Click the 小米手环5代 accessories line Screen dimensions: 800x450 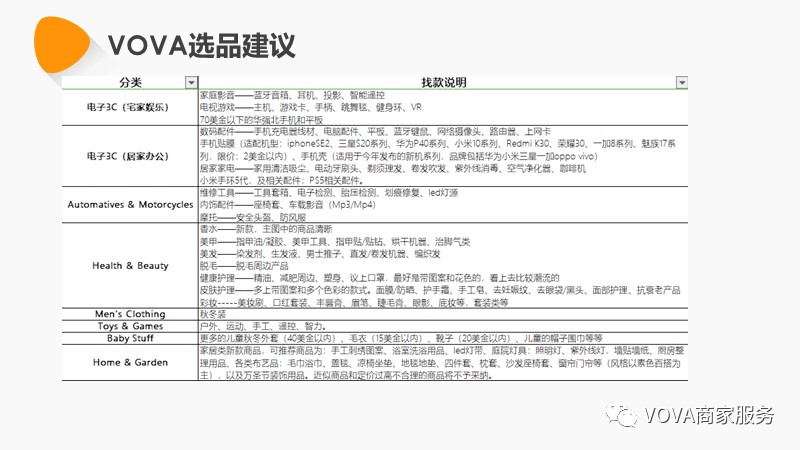tap(281, 181)
